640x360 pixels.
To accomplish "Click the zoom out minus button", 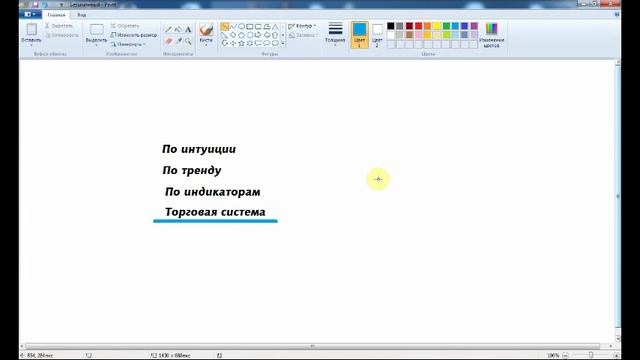I will point(565,356).
